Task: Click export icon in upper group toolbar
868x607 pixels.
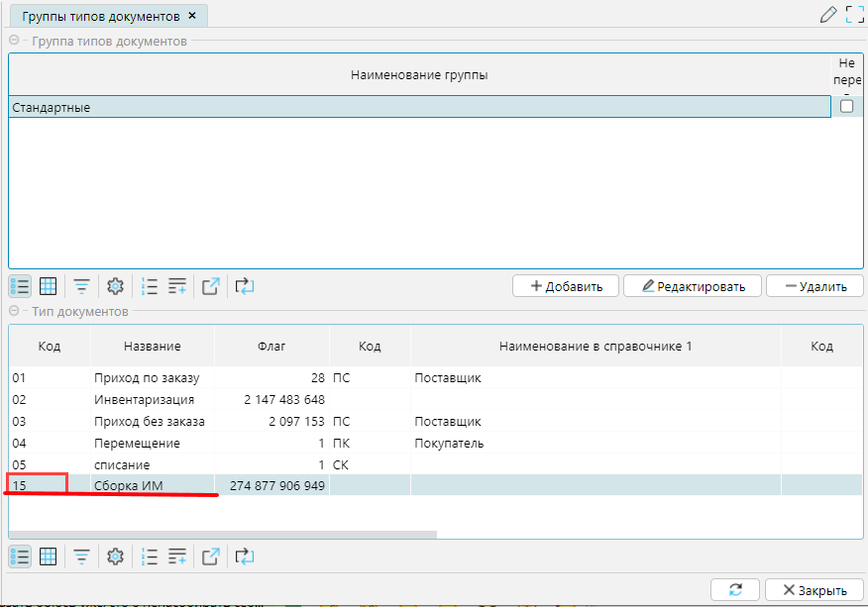Action: [210, 286]
